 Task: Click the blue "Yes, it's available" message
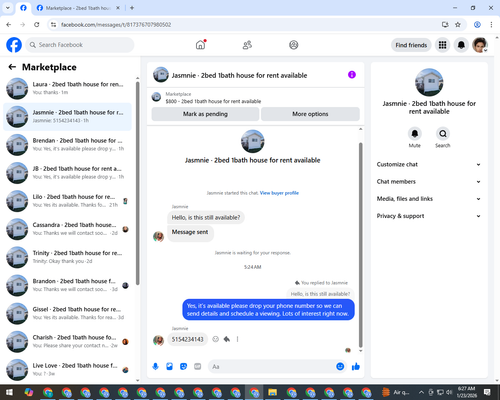pos(268,310)
